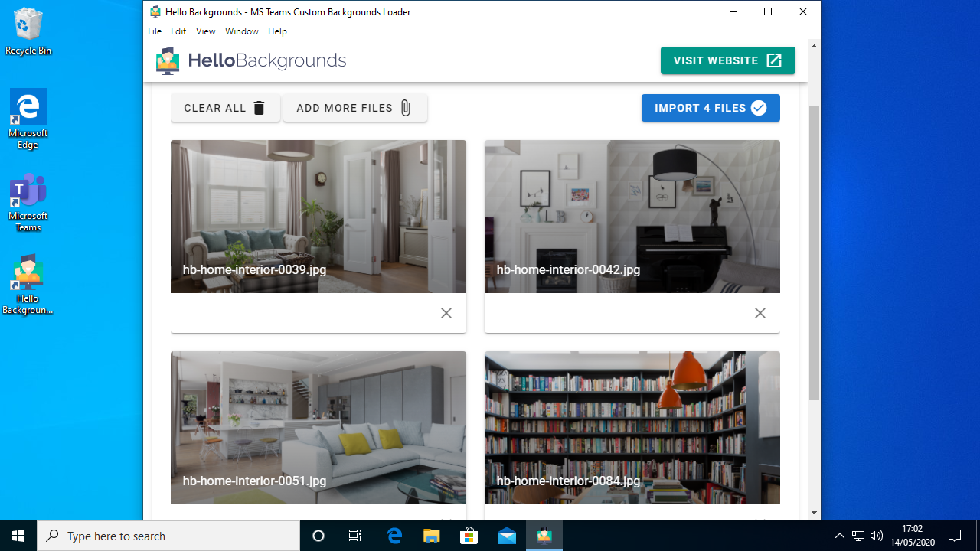Minimize the Hello Backgrounds window
The width and height of the screenshot is (980, 551).
(x=733, y=11)
